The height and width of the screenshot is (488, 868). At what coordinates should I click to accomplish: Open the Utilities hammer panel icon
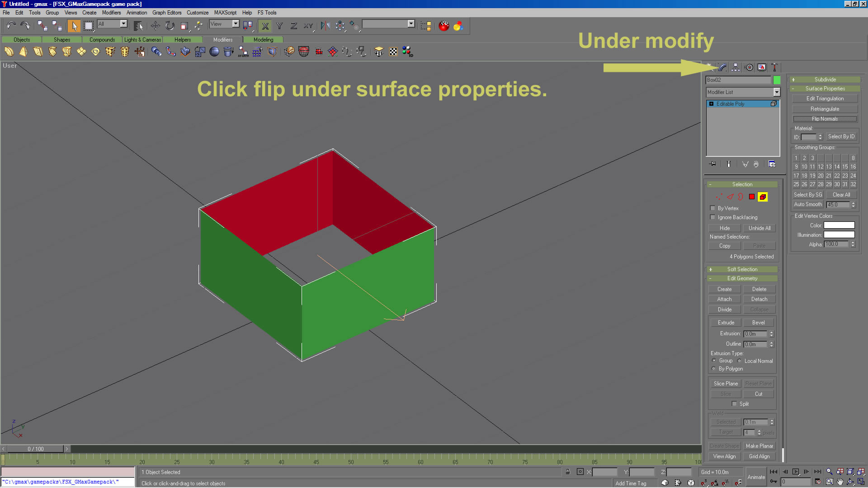774,67
